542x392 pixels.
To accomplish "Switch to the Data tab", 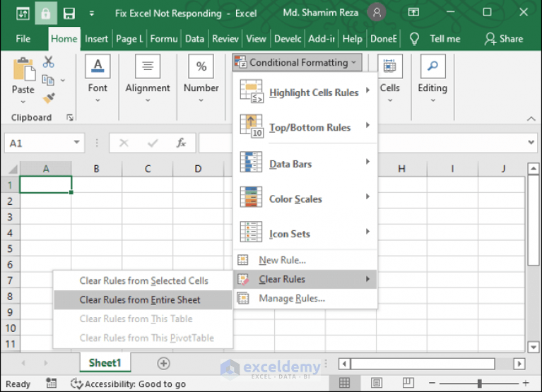I will (x=194, y=39).
